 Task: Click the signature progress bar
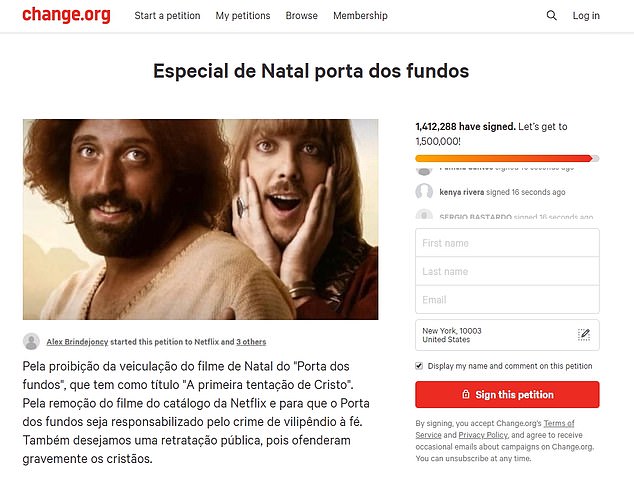[507, 159]
